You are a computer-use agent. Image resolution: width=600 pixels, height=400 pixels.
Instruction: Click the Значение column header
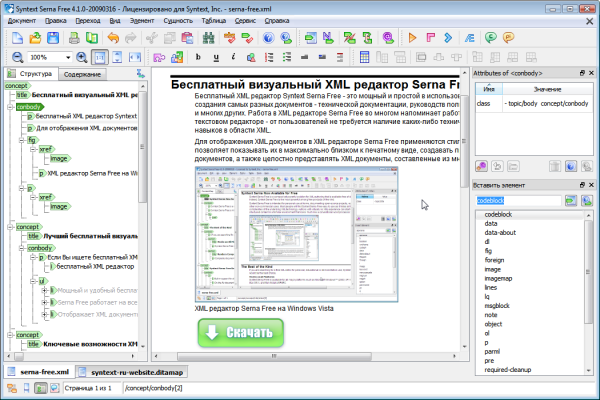point(547,89)
